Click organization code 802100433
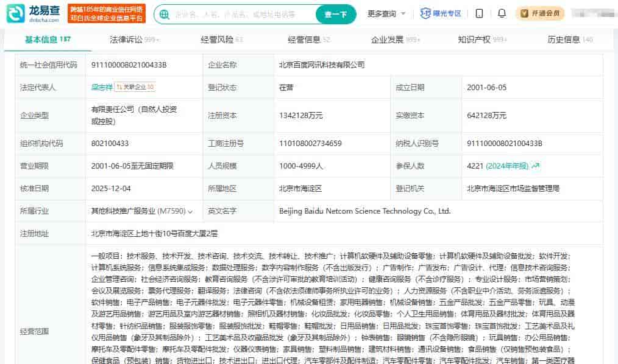The width and height of the screenshot is (618, 364). pyautogui.click(x=110, y=144)
